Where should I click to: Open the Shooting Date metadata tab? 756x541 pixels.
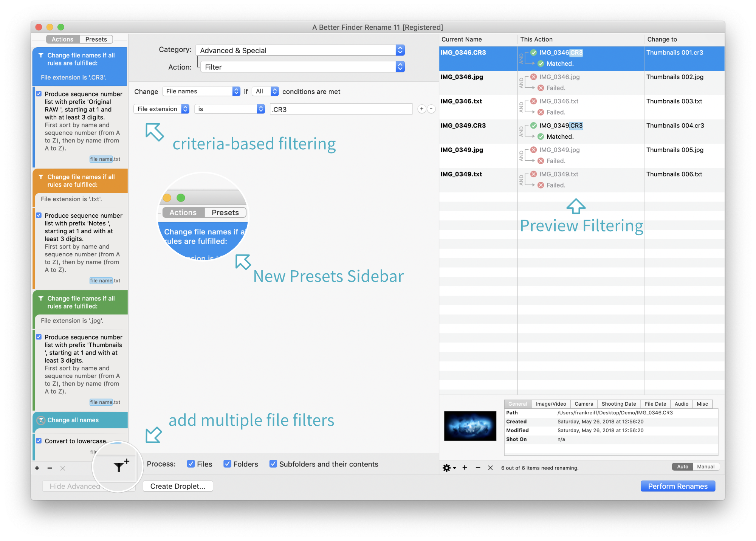click(618, 404)
